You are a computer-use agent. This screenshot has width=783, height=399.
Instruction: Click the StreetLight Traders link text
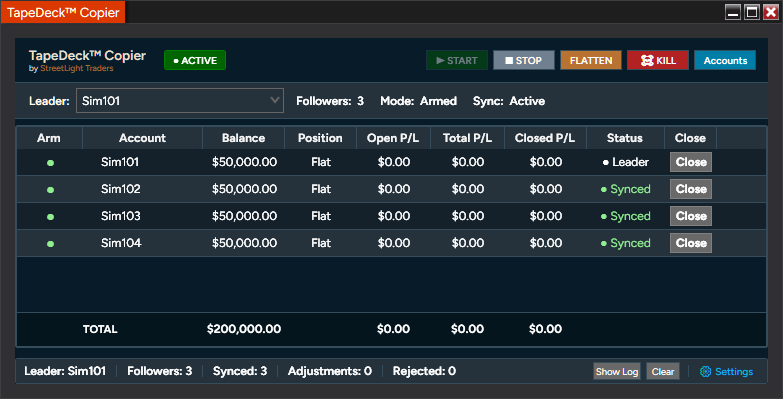(77, 68)
